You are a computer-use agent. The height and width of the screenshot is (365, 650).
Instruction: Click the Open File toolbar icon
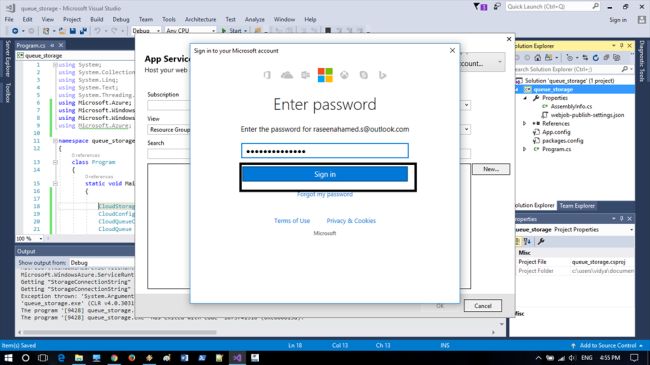pyautogui.click(x=62, y=31)
